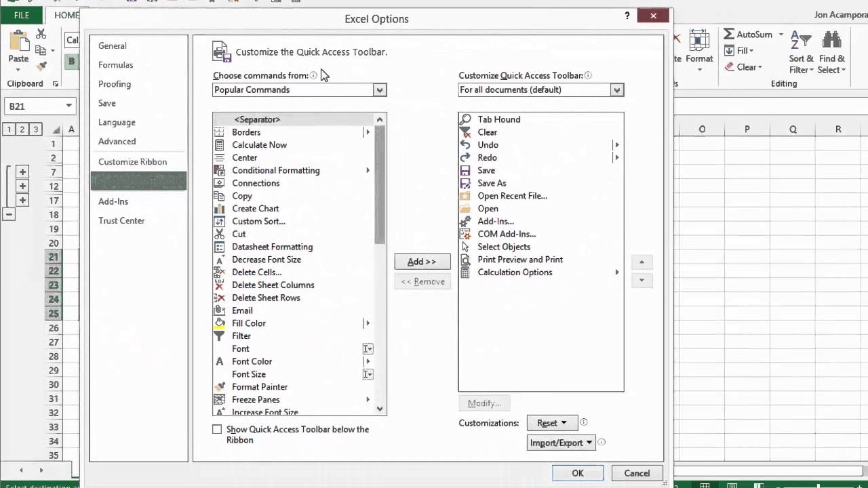Click the Redo arrow icon in toolbar list

tap(465, 157)
